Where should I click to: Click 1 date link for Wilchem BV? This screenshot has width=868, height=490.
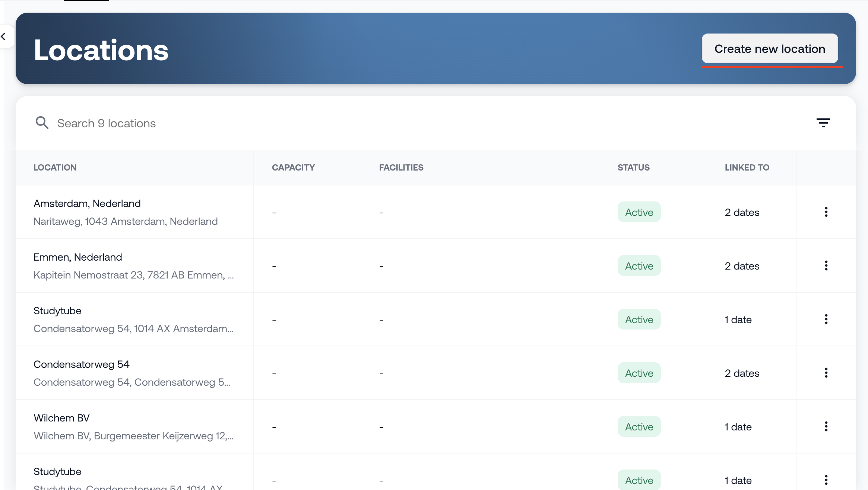(738, 427)
